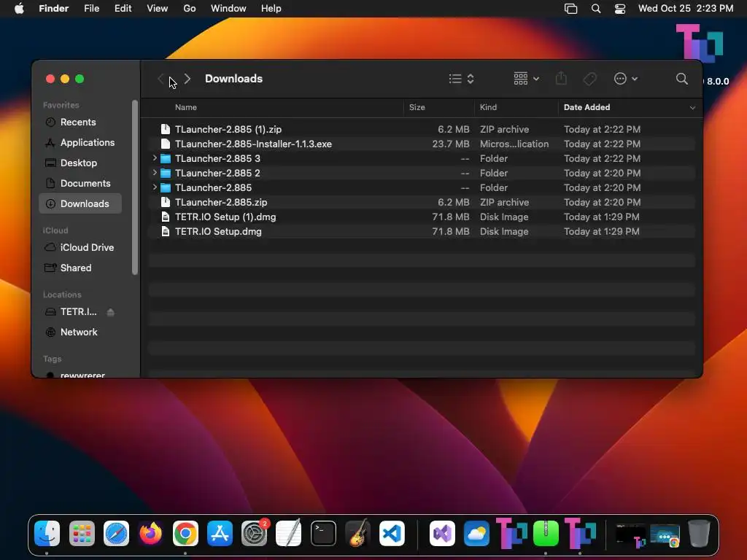Select Shared in the sidebar
The image size is (747, 560).
tap(80, 268)
